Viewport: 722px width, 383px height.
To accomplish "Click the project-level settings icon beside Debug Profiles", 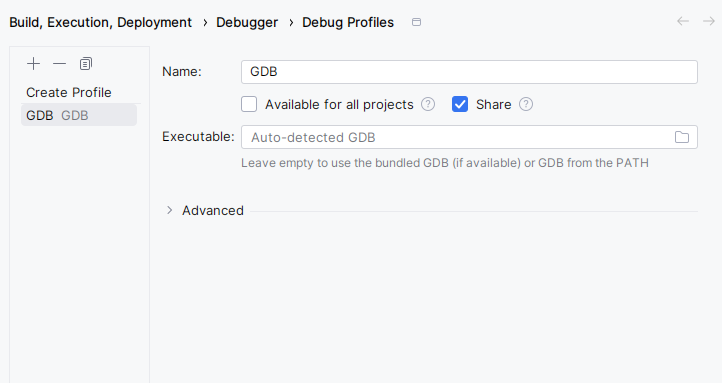I will pos(416,22).
